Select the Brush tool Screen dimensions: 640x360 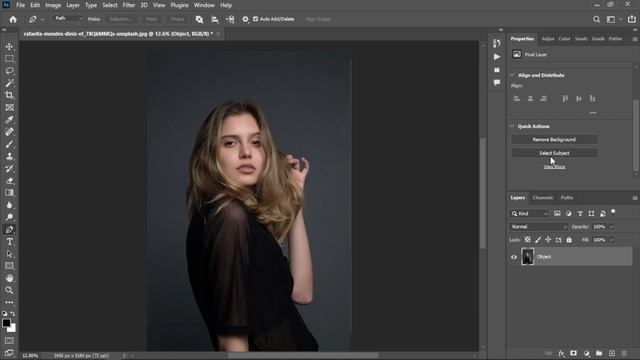(9, 144)
